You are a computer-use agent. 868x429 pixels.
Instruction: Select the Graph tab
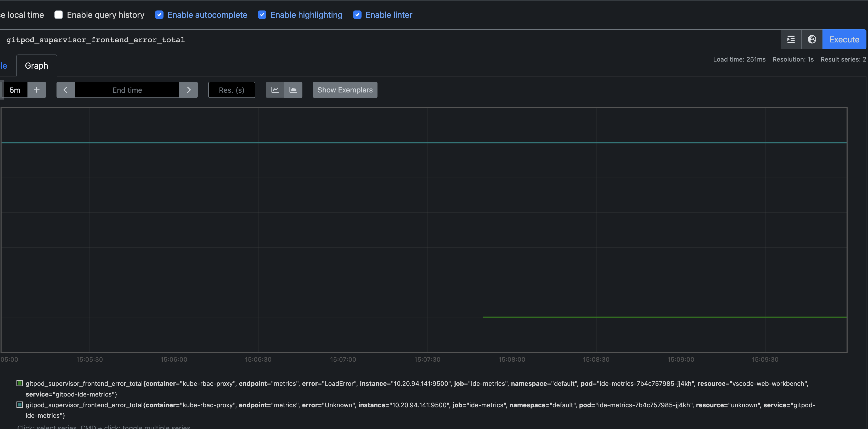click(36, 66)
